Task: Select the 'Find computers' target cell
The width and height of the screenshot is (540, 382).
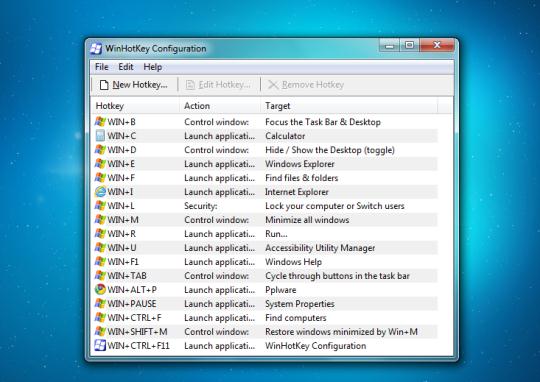Action: (x=295, y=318)
